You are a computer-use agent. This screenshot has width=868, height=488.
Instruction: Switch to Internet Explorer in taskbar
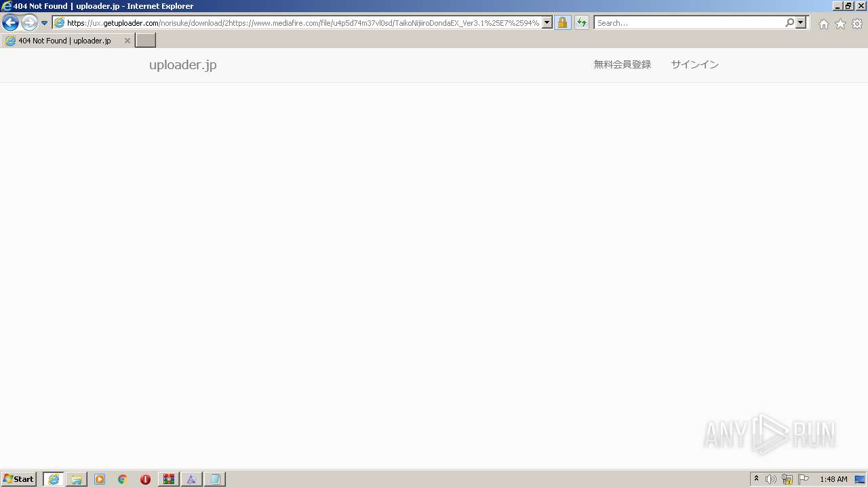pos(54,479)
